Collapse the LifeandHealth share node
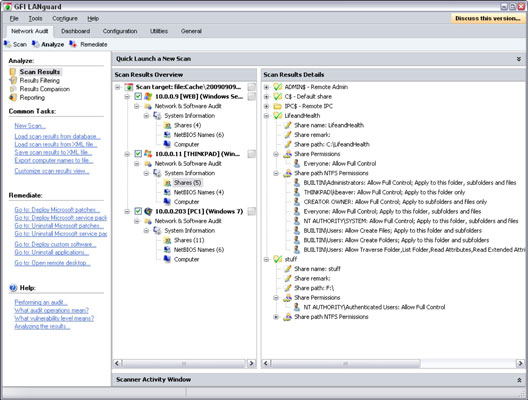This screenshot has height=400, width=528. click(x=266, y=116)
